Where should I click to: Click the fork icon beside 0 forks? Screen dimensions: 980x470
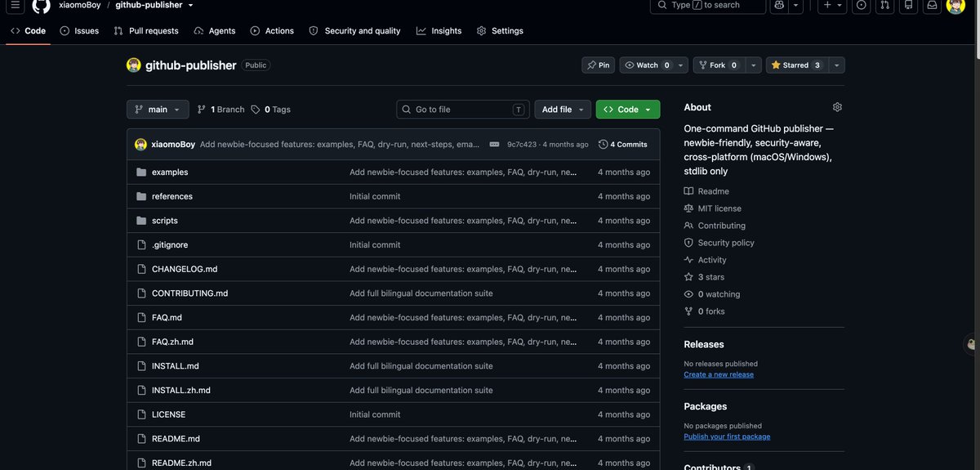coord(688,311)
